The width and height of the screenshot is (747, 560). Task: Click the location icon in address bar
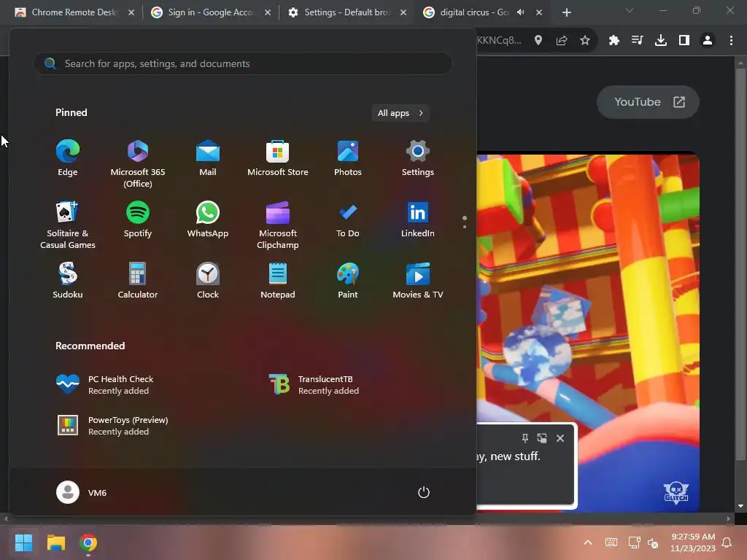(x=538, y=41)
